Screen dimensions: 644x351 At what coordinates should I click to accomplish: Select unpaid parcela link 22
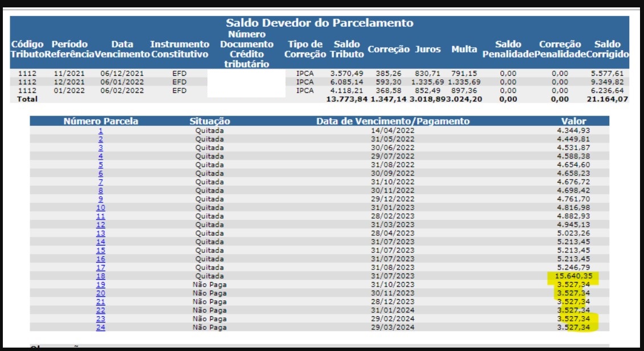coord(101,311)
